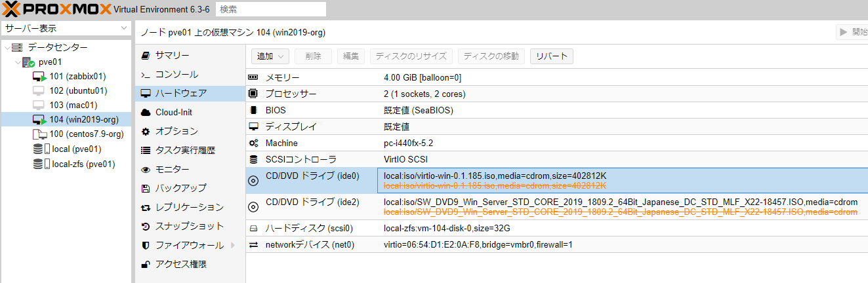Screen dimensions: 868x283
Task: Click the datacenter server icon
Action: tap(17, 48)
